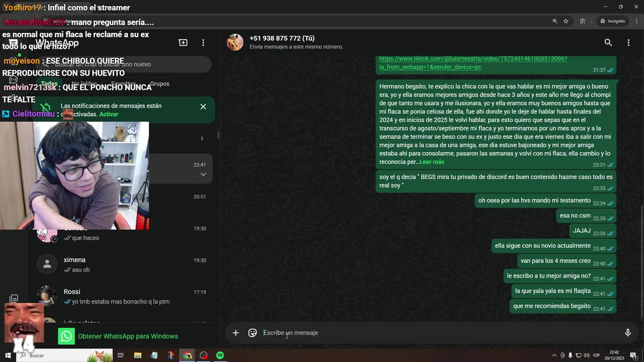644x362 pixels.
Task: Open Chrome's three-dot menu
Action: [x=636, y=21]
